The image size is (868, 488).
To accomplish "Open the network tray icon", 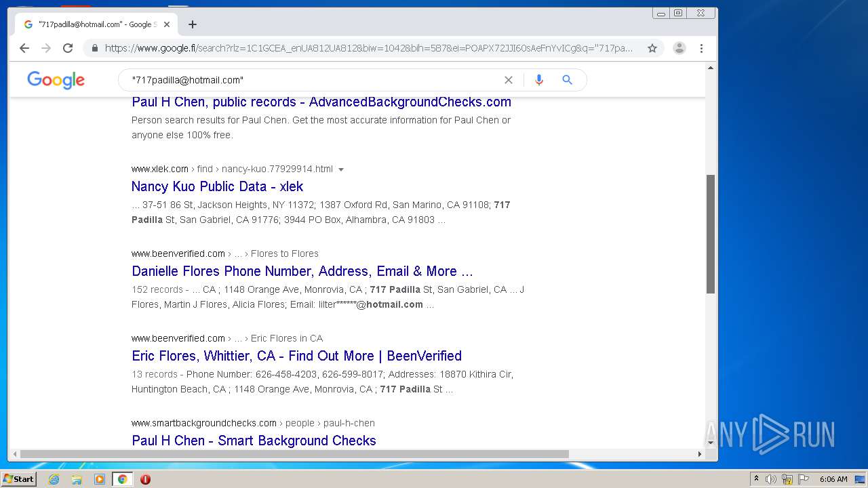I will (x=787, y=479).
